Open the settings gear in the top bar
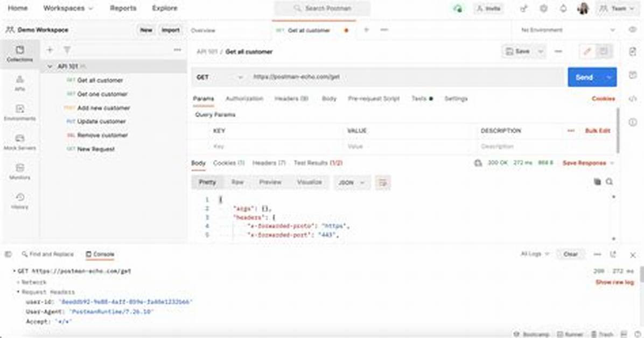Viewport: 644px width, 338px height. coord(543,8)
